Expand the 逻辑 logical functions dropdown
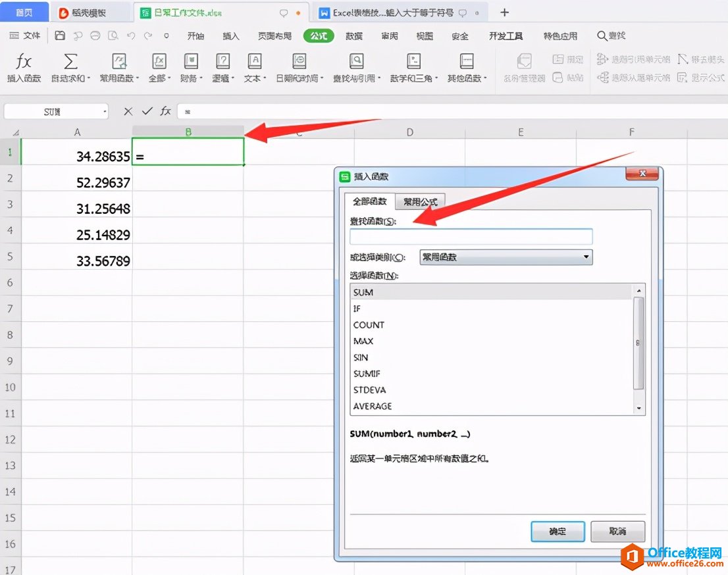The height and width of the screenshot is (575, 728). click(x=233, y=78)
